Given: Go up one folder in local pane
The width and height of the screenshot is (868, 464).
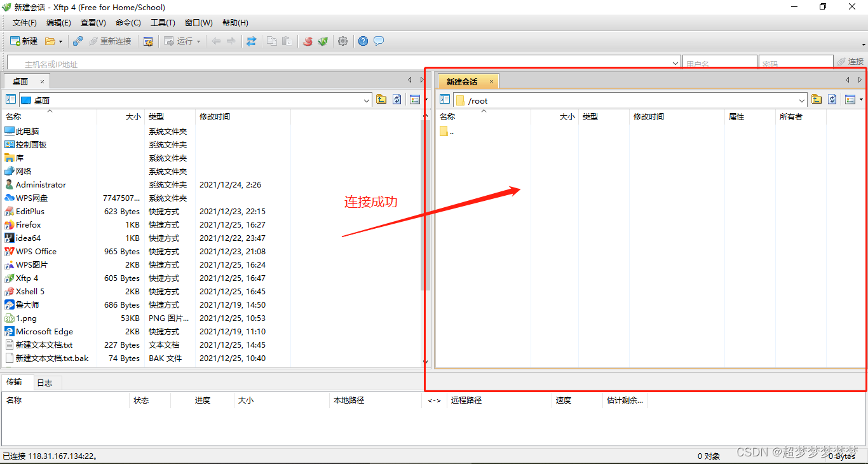Looking at the screenshot, I should (x=381, y=100).
